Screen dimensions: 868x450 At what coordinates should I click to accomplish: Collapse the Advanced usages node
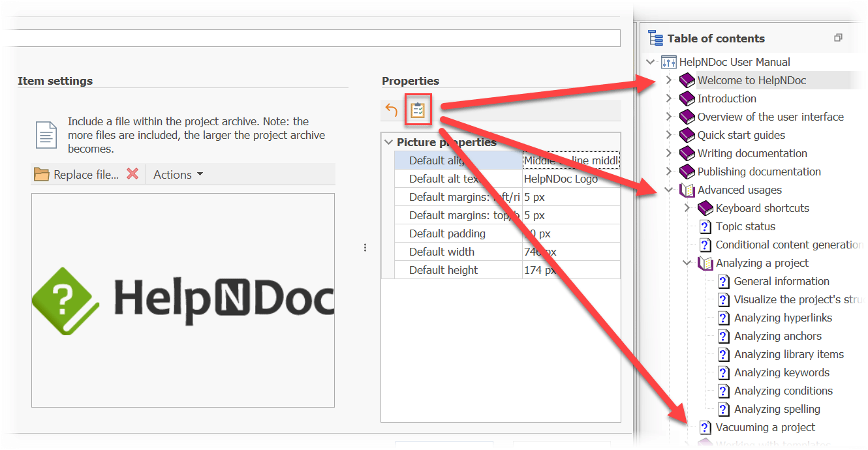pyautogui.click(x=668, y=190)
